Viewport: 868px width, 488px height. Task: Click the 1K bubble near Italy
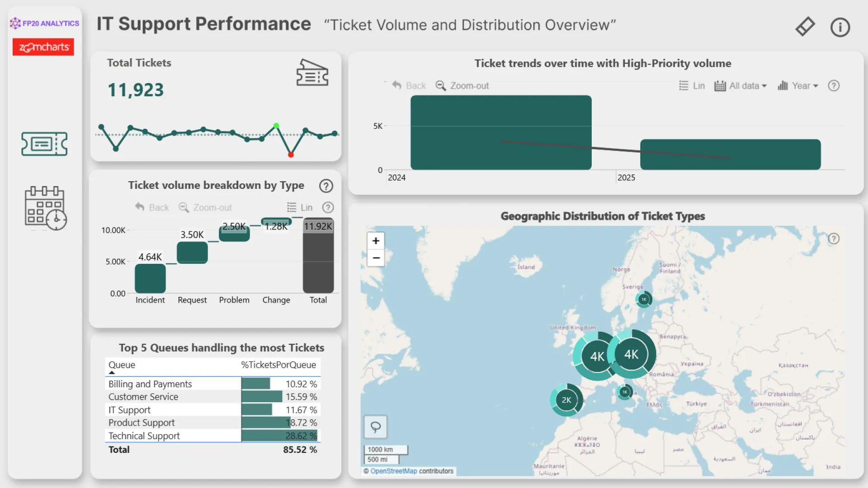coord(625,392)
